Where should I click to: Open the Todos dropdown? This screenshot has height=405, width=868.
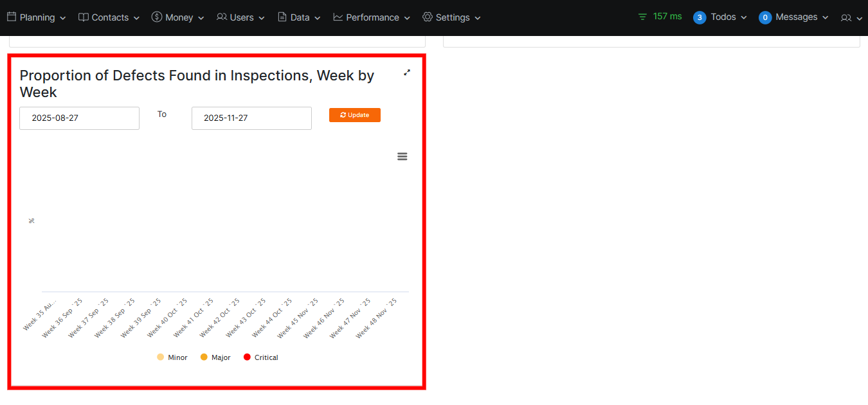723,17
